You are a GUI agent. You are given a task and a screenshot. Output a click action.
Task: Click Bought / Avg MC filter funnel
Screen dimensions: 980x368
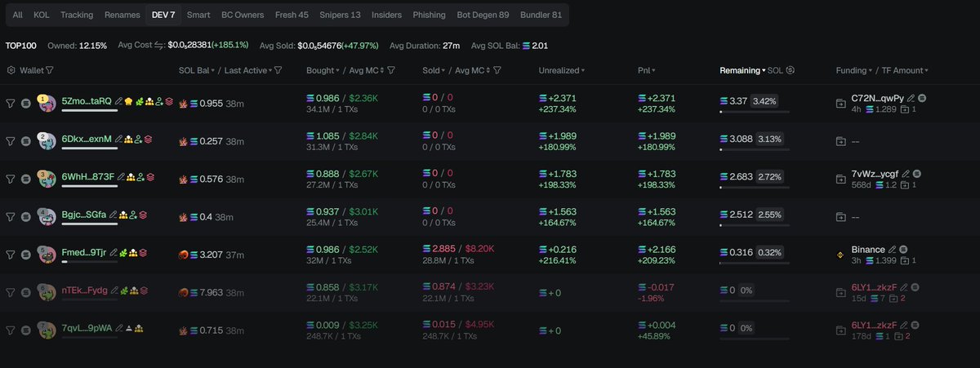point(391,71)
